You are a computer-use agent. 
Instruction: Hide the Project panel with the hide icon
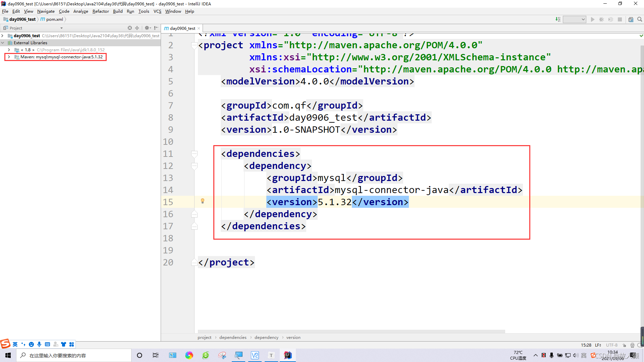[x=156, y=28]
